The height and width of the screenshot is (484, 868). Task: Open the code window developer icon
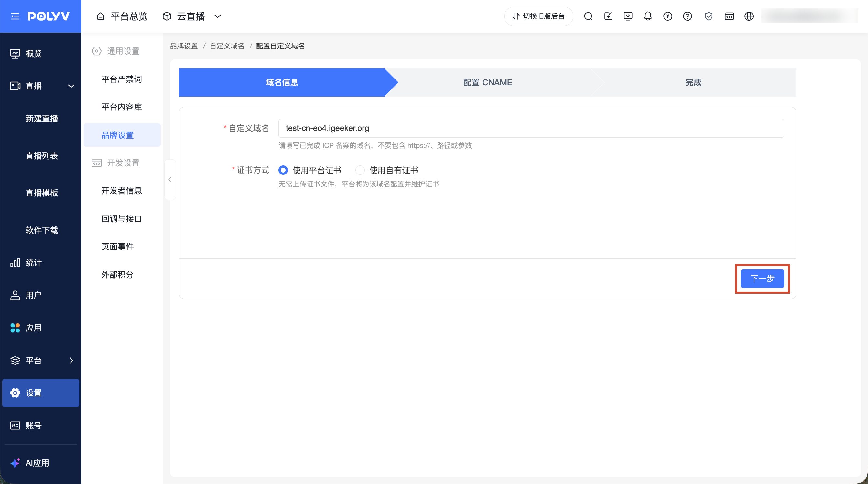(729, 16)
